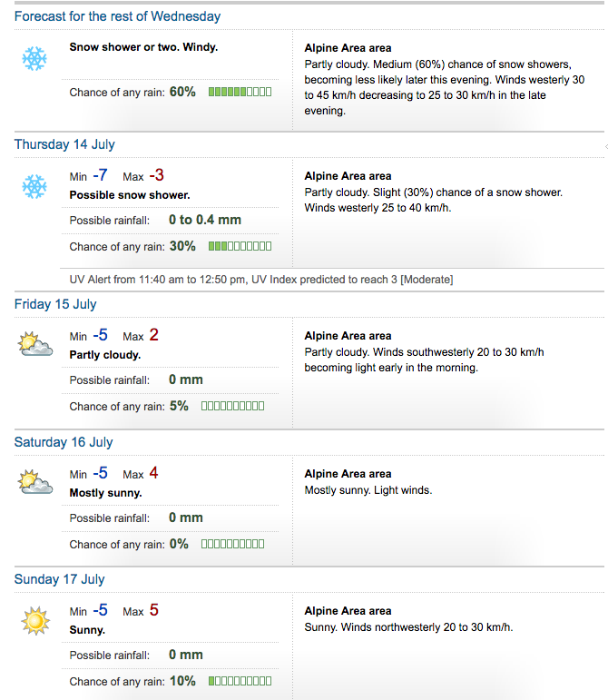608x700 pixels.
Task: Click the mostly sunny icon for Saturday 16 July
Action: (x=35, y=482)
